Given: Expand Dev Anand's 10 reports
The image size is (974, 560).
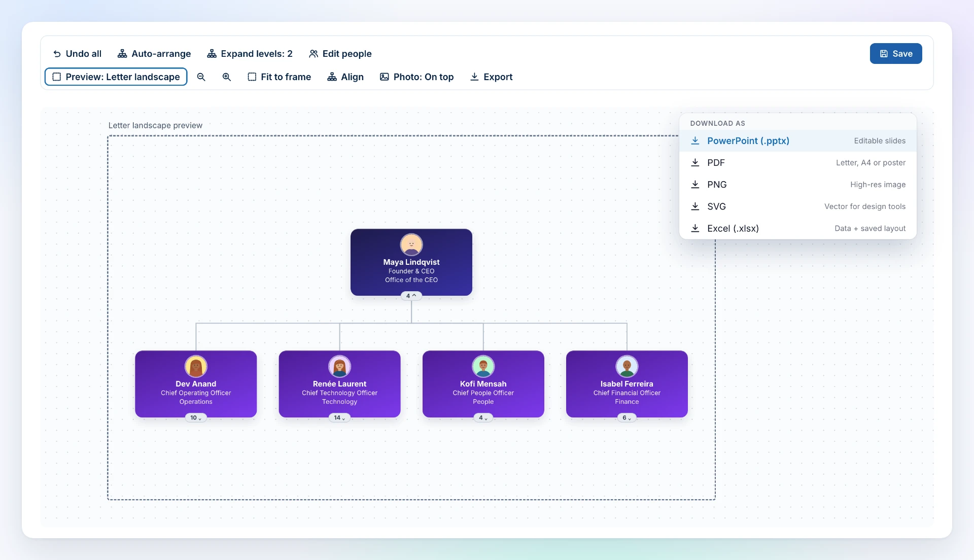Looking at the screenshot, I should pos(196,418).
